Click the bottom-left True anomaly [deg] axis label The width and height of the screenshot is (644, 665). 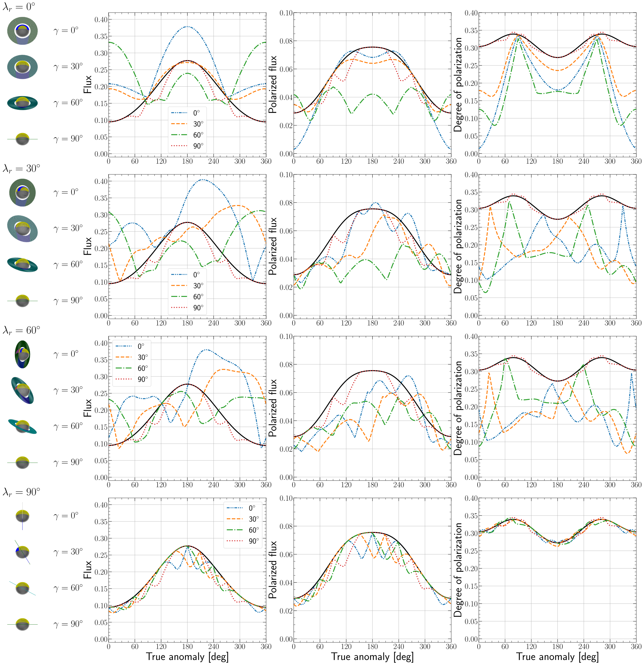click(187, 656)
